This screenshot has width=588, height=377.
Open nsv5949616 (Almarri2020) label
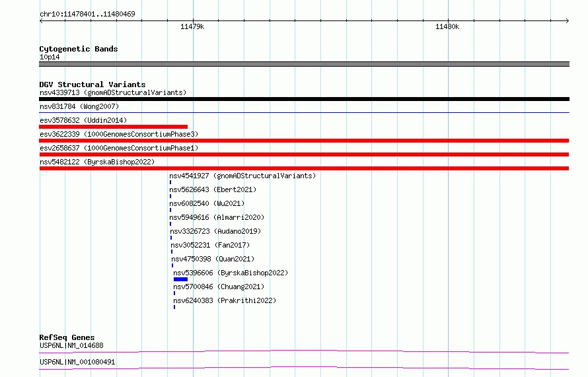[217, 217]
